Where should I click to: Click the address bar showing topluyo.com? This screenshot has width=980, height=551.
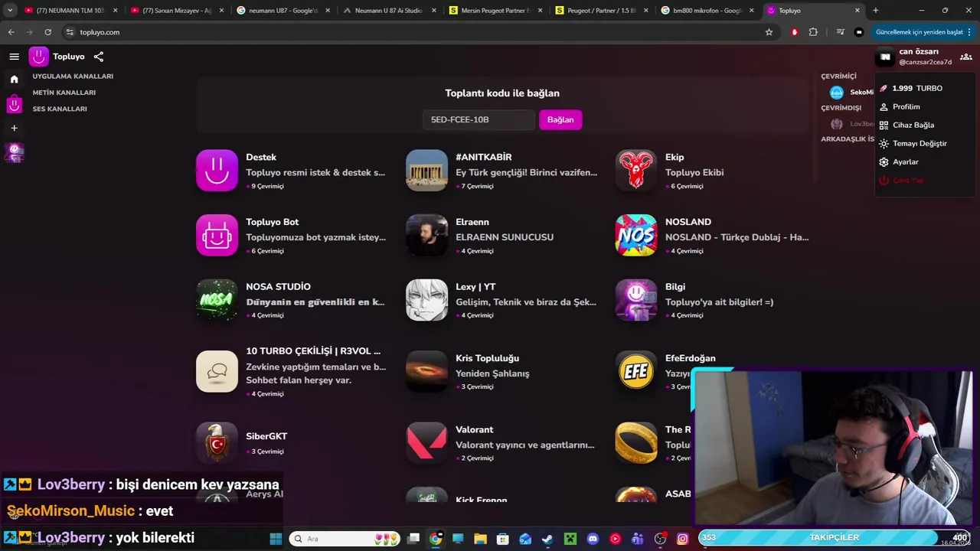413,32
